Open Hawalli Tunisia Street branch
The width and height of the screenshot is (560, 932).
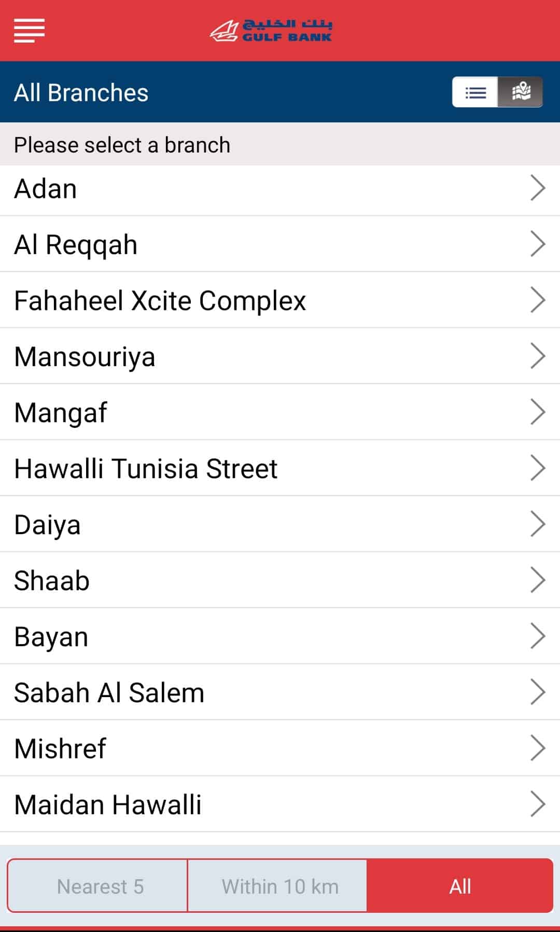[146, 468]
